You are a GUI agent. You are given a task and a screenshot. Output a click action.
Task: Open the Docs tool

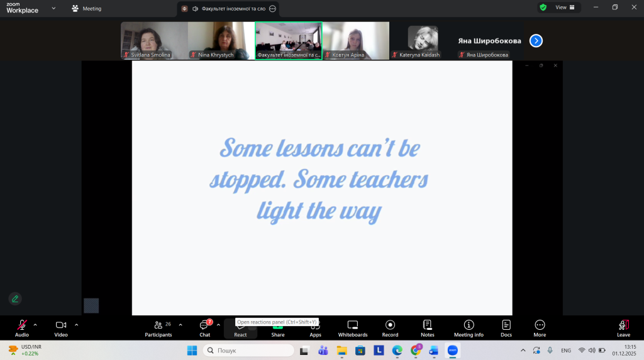point(506,328)
